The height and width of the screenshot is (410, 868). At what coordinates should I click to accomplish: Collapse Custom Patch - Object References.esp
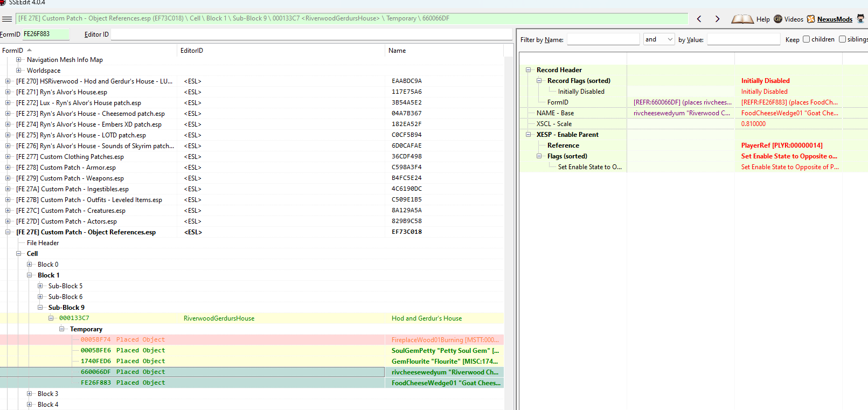coord(8,232)
